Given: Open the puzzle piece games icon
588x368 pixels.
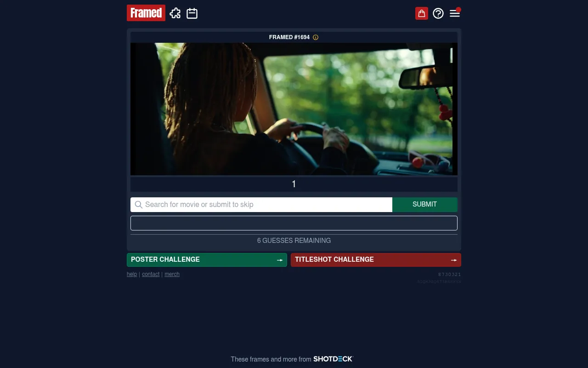Looking at the screenshot, I should [175, 13].
